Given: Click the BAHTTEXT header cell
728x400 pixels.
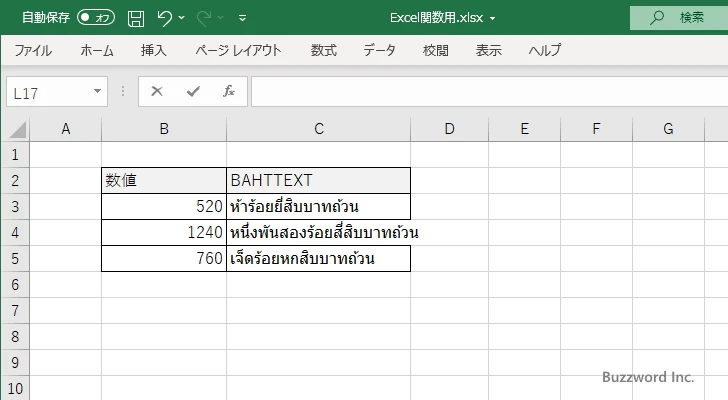Looking at the screenshot, I should 318,181.
